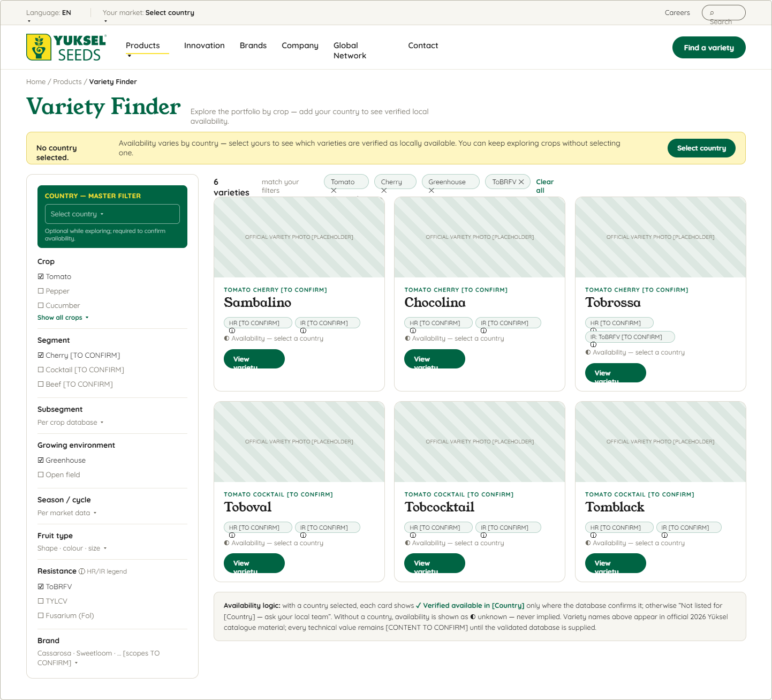Click the availability unknown icon on Tobcocktail card
Screen dimensions: 772x700
pos(407,543)
